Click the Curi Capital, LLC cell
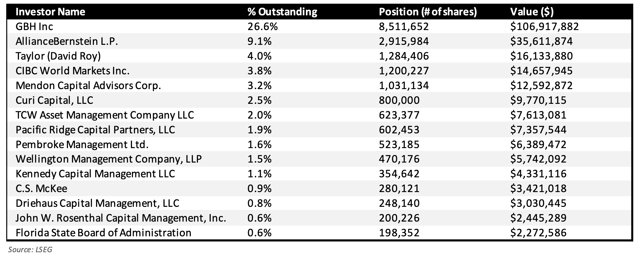Image resolution: width=644 pixels, height=261 pixels. [54, 100]
